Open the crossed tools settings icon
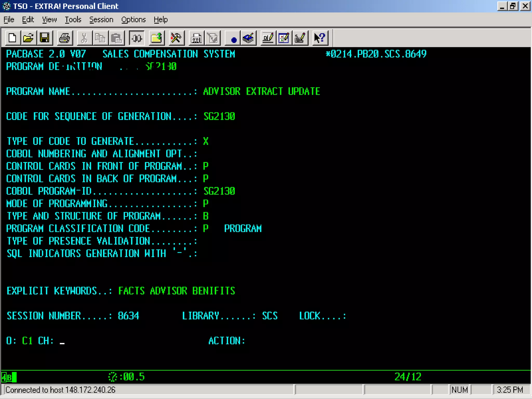The image size is (532, 399). [176, 38]
